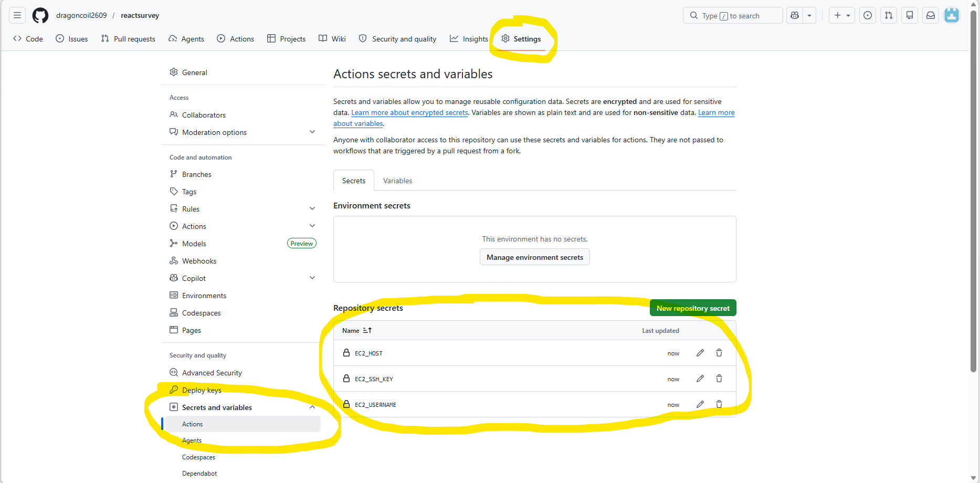Viewport: 980px width, 483px height.
Task: Collapse the Secrets and variables section
Action: click(x=243, y=407)
